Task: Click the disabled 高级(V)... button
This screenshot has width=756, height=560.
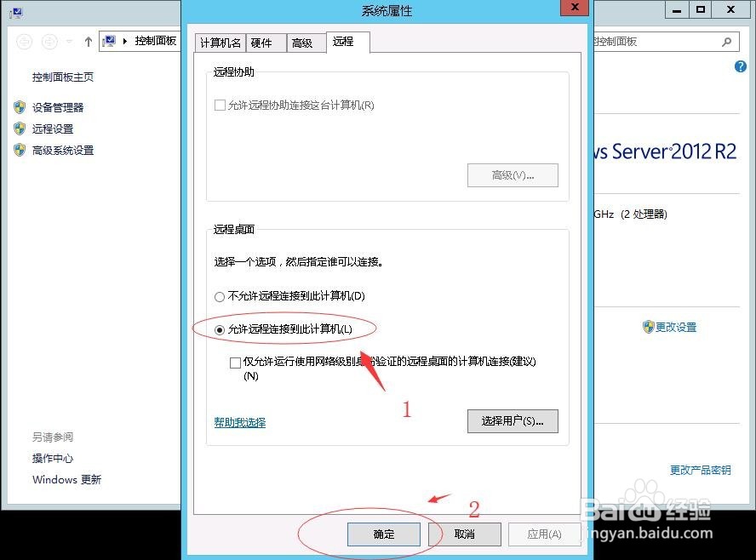Action: coord(513,175)
